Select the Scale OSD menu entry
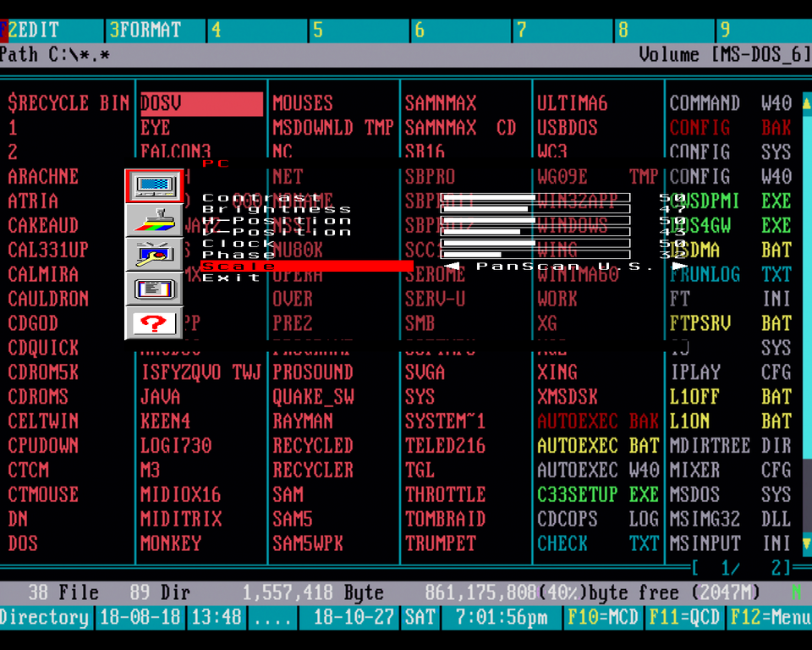The image size is (812, 650). point(306,266)
